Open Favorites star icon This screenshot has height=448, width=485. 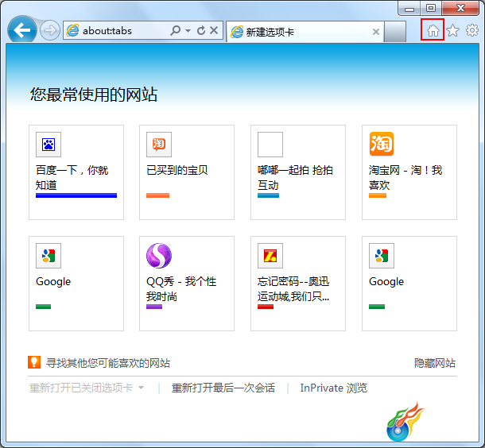453,30
